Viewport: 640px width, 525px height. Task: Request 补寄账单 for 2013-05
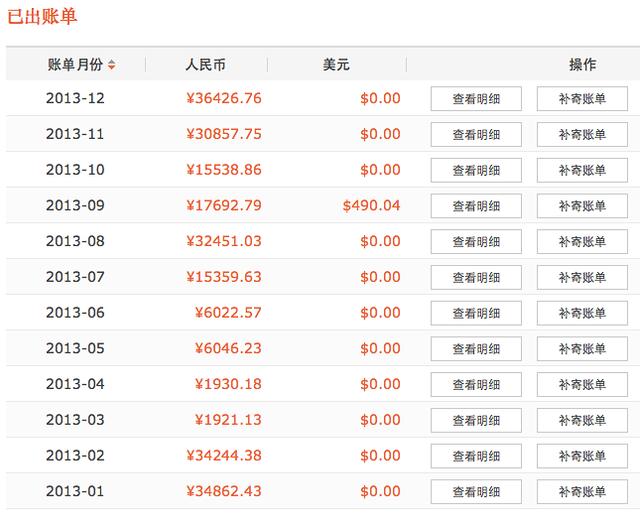click(582, 349)
